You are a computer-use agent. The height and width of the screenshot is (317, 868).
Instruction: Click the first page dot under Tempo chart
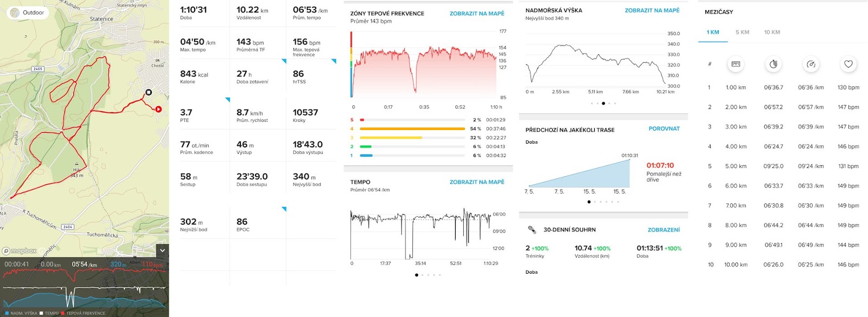417,275
